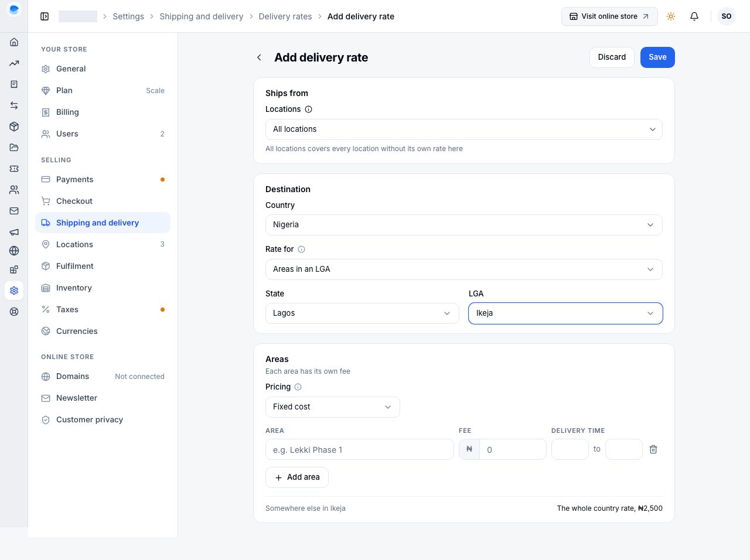This screenshot has width=750, height=560.
Task: Collapse the sidebar with the panel toggle icon
Action: 45,16
